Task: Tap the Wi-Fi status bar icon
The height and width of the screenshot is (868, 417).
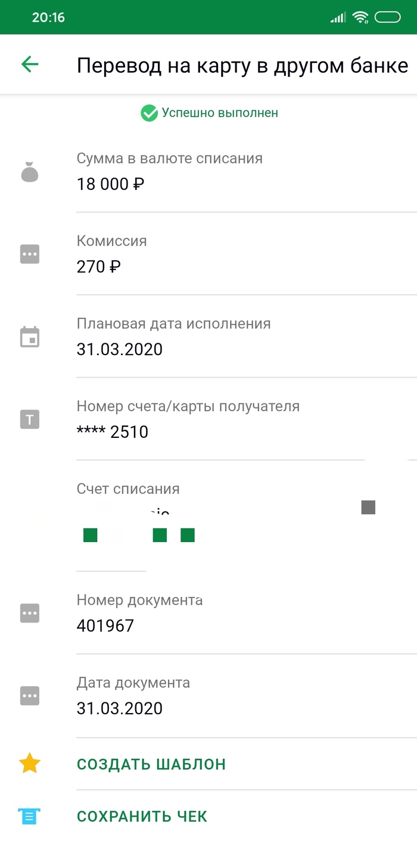Action: click(360, 17)
